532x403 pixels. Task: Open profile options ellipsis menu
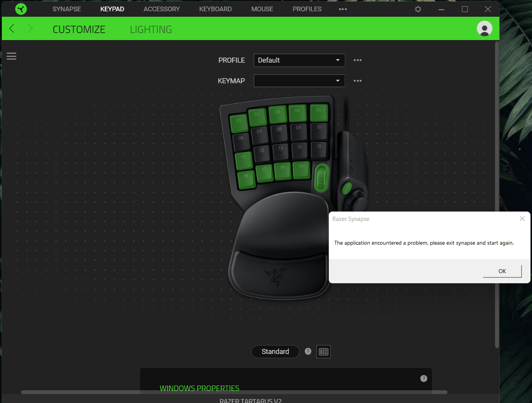point(358,60)
